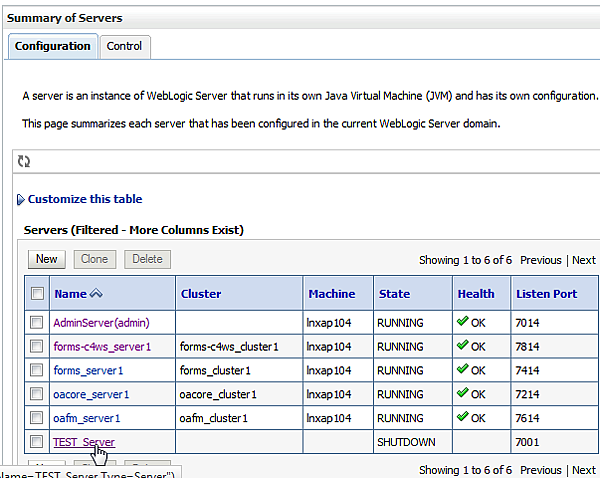Sort by the Machine column header
Image resolution: width=600 pixels, height=478 pixels.
[x=332, y=294]
